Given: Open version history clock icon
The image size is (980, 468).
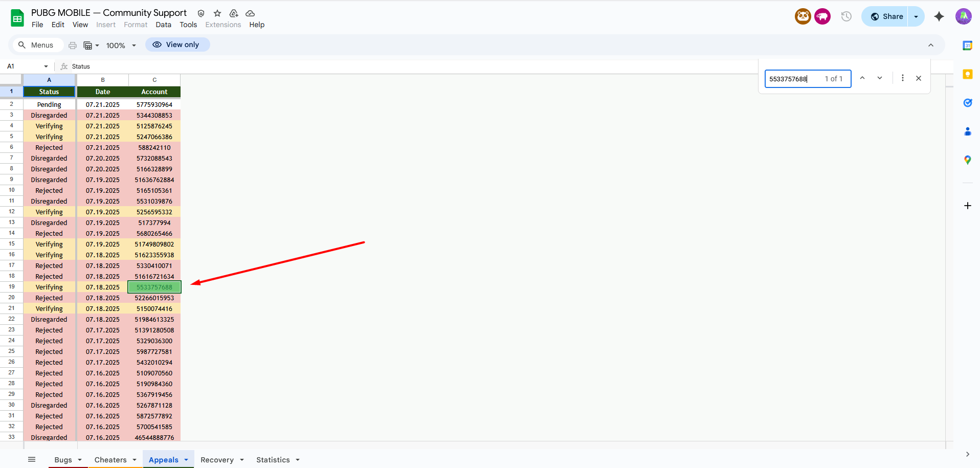Looking at the screenshot, I should click(x=847, y=16).
